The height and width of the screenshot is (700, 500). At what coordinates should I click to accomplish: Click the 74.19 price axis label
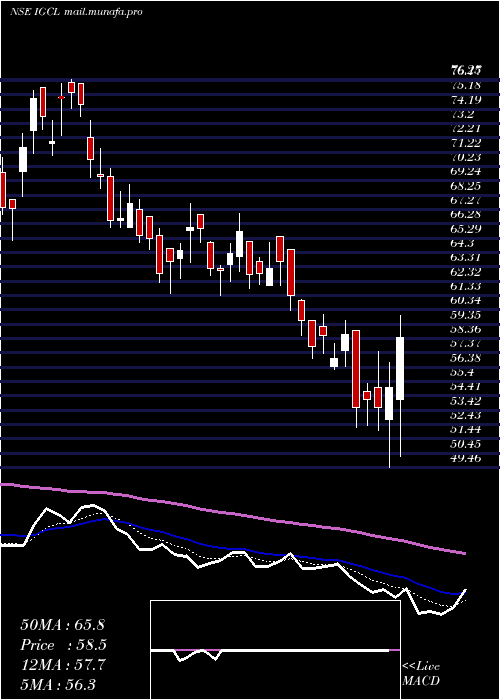coord(467,100)
